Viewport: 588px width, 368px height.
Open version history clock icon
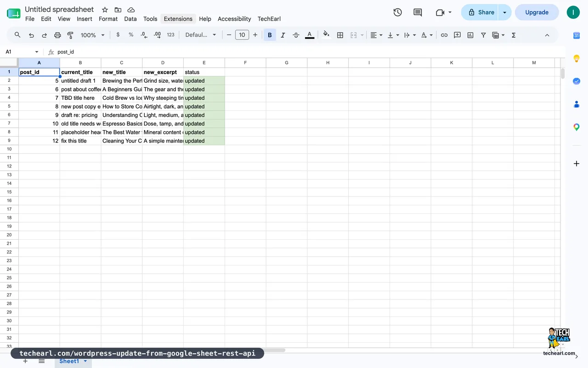click(x=398, y=12)
